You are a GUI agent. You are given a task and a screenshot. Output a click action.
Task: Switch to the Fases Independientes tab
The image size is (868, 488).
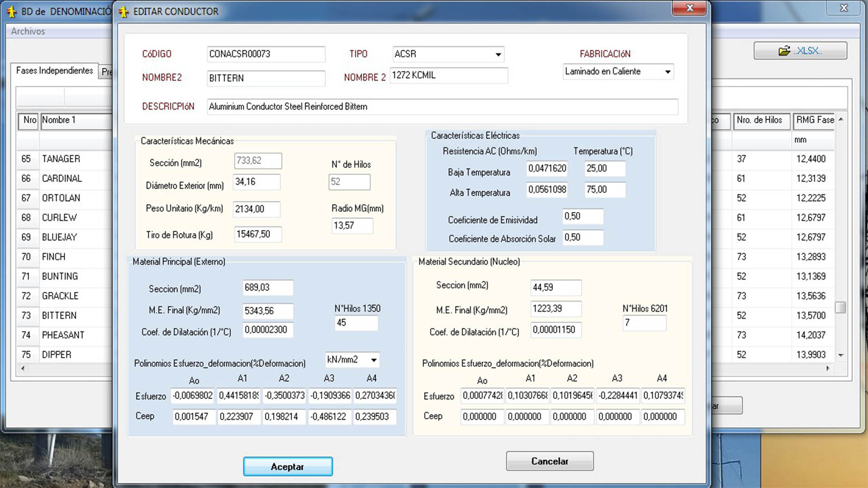point(54,70)
